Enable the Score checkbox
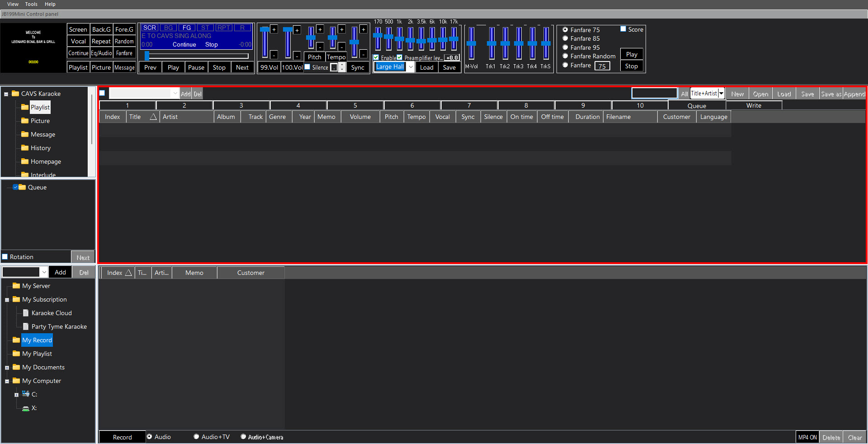Screen dimensions: 868x444 (x=623, y=29)
